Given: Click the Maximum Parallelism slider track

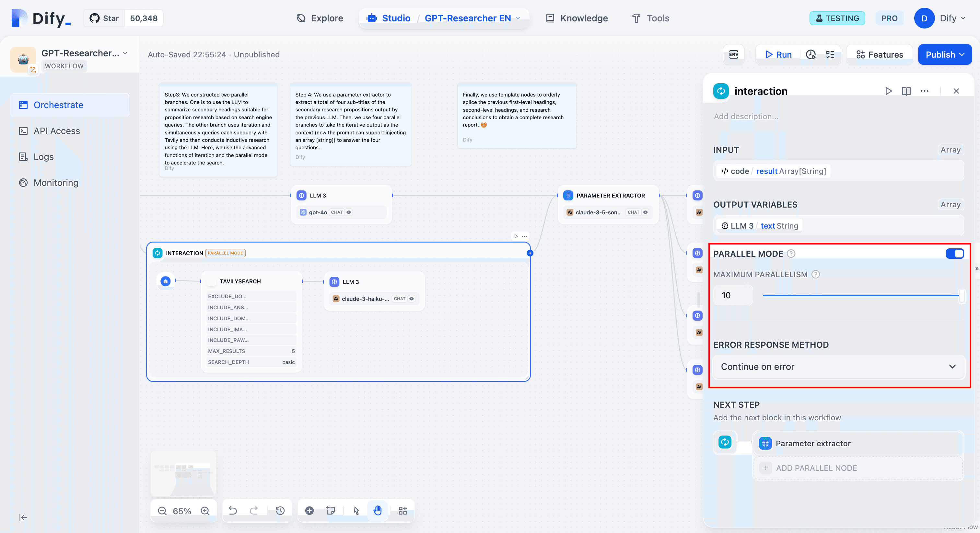Looking at the screenshot, I should (860, 295).
